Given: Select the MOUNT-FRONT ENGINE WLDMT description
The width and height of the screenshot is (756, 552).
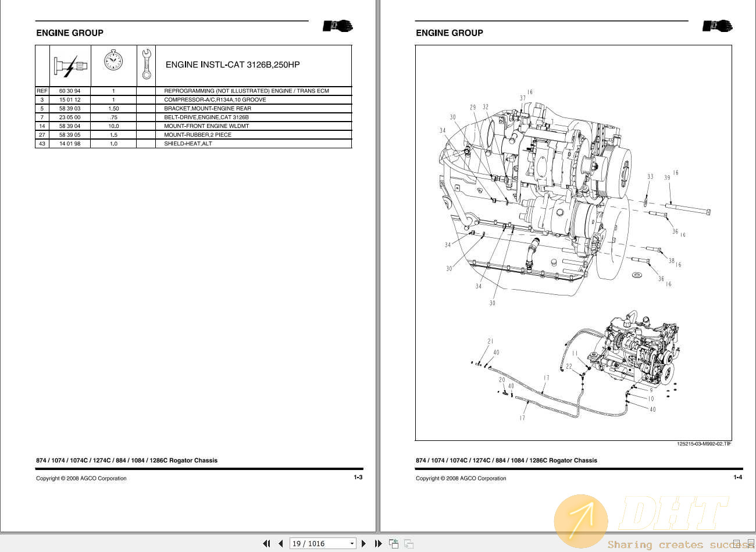Looking at the screenshot, I should (x=206, y=126).
